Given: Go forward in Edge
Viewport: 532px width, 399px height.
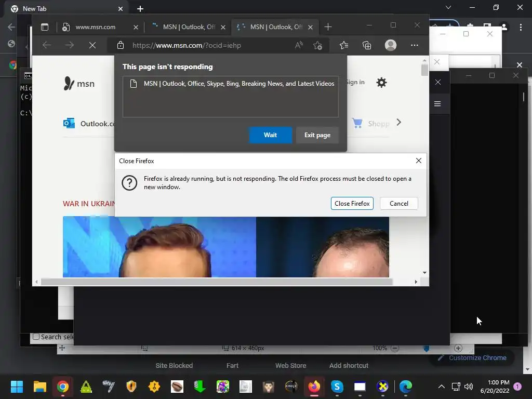Looking at the screenshot, I should tap(70, 45).
